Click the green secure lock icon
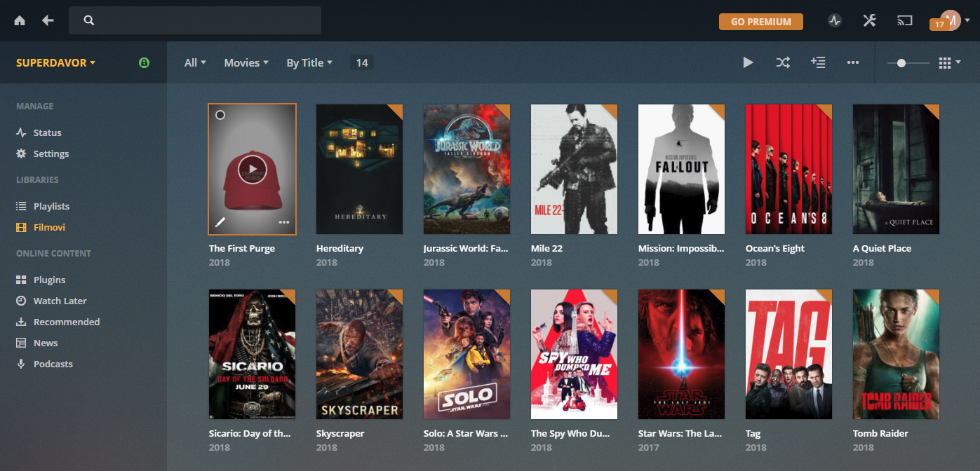 click(144, 62)
